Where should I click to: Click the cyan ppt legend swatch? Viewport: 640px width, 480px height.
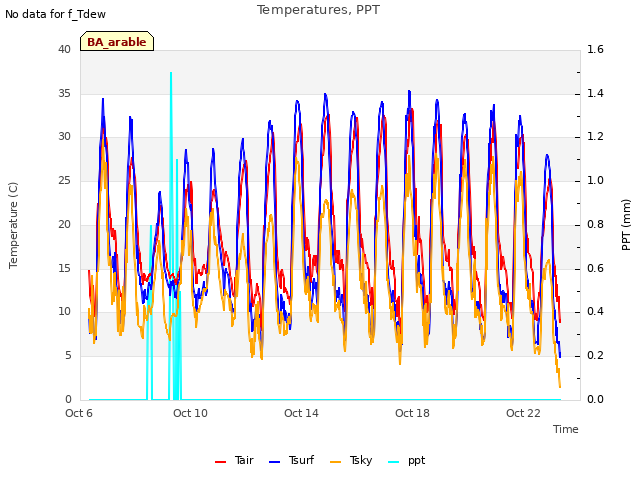(x=393, y=462)
